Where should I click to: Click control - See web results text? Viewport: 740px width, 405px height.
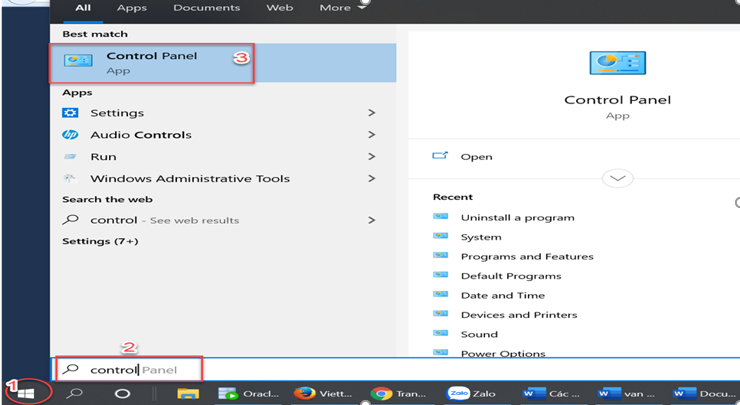point(165,220)
